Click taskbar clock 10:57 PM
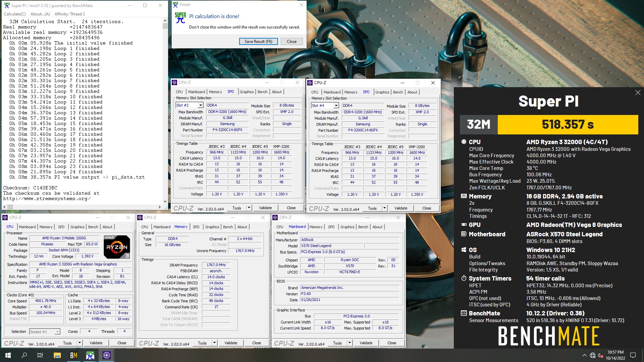This screenshot has width=644, height=362. click(x=615, y=352)
